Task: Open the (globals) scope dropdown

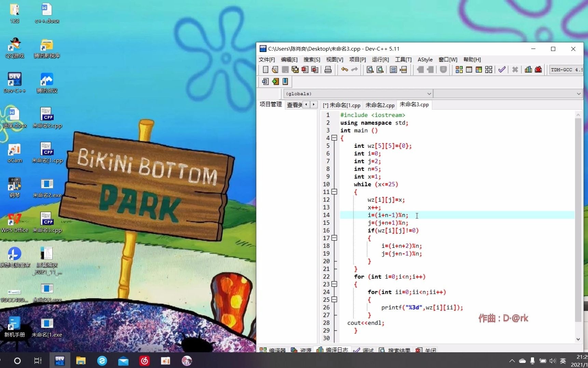Action: click(358, 94)
